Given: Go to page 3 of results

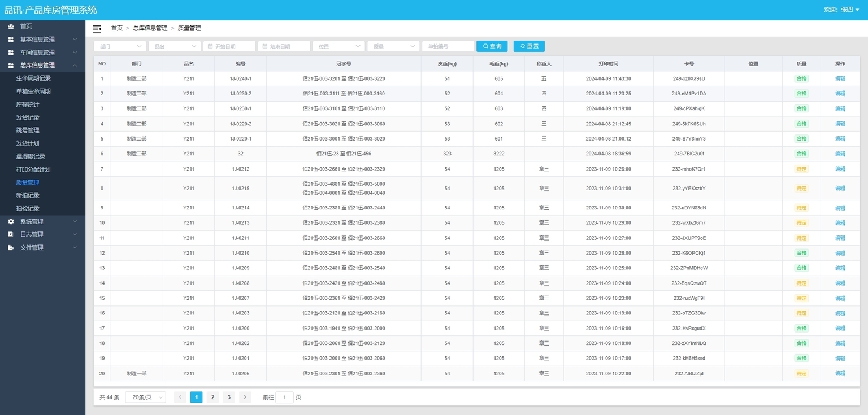Looking at the screenshot, I should [x=229, y=397].
